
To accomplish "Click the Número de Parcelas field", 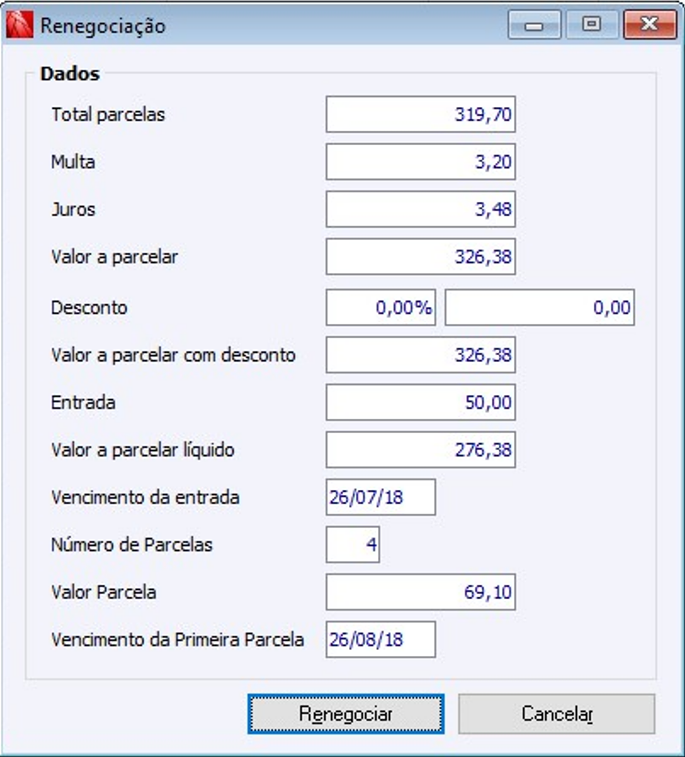I will 353,545.
